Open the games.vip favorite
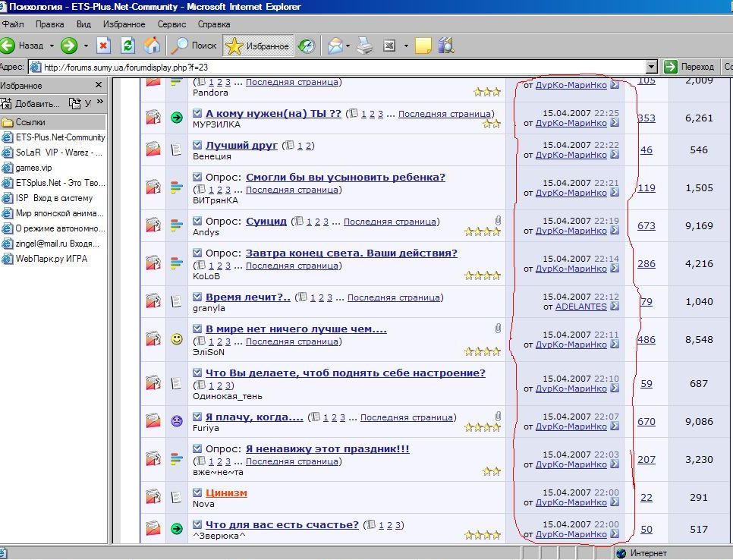 click(27, 168)
